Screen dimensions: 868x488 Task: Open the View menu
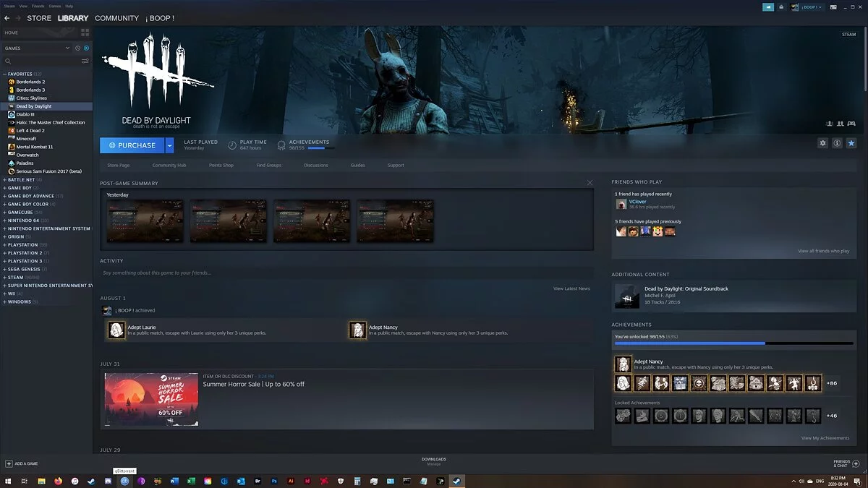click(24, 6)
